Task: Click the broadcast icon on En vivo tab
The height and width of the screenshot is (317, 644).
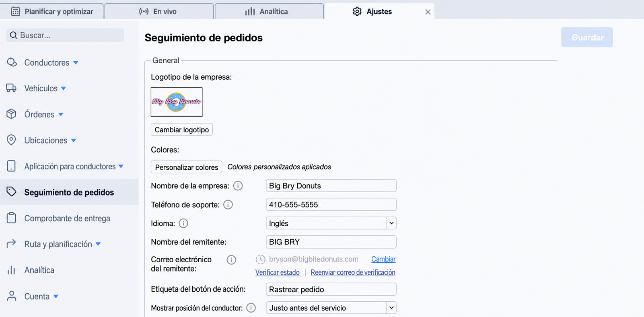Action: 144,11
